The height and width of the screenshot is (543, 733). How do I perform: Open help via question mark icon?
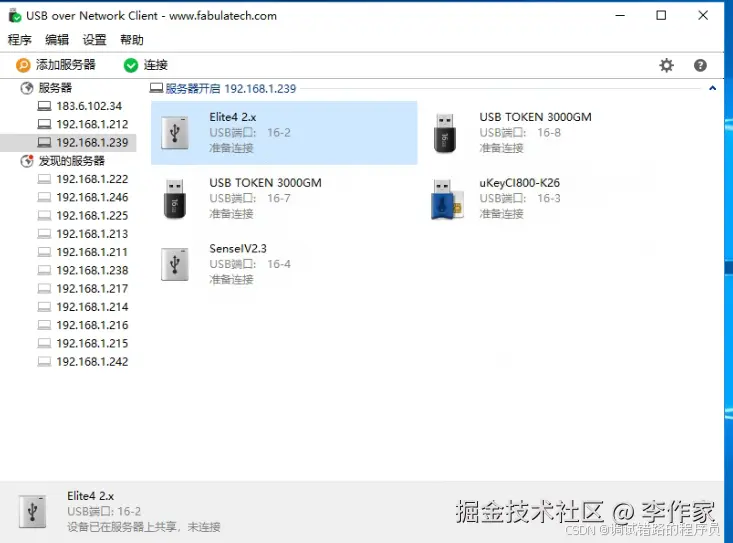point(700,65)
